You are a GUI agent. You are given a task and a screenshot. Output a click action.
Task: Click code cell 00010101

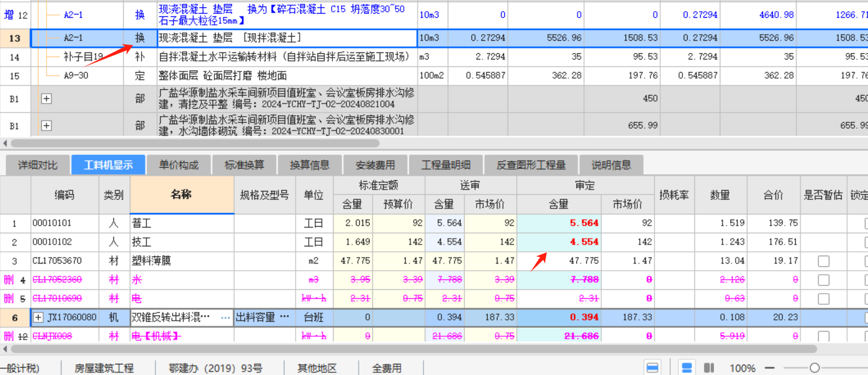point(64,223)
